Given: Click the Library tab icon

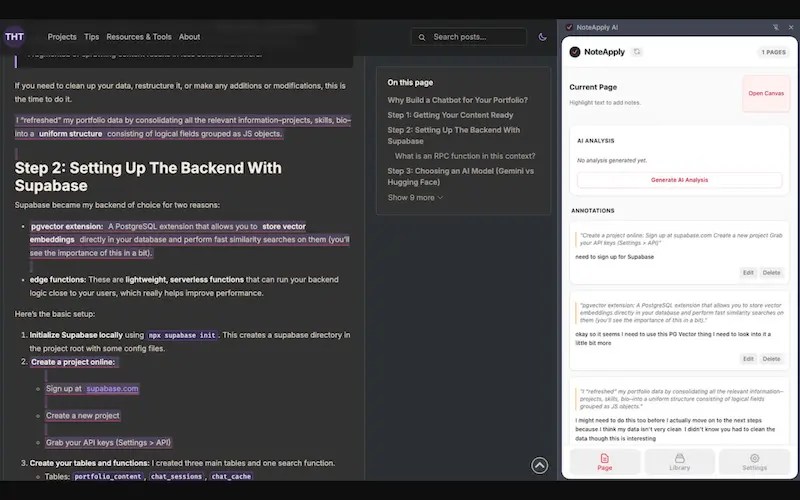Looking at the screenshot, I should (679, 458).
